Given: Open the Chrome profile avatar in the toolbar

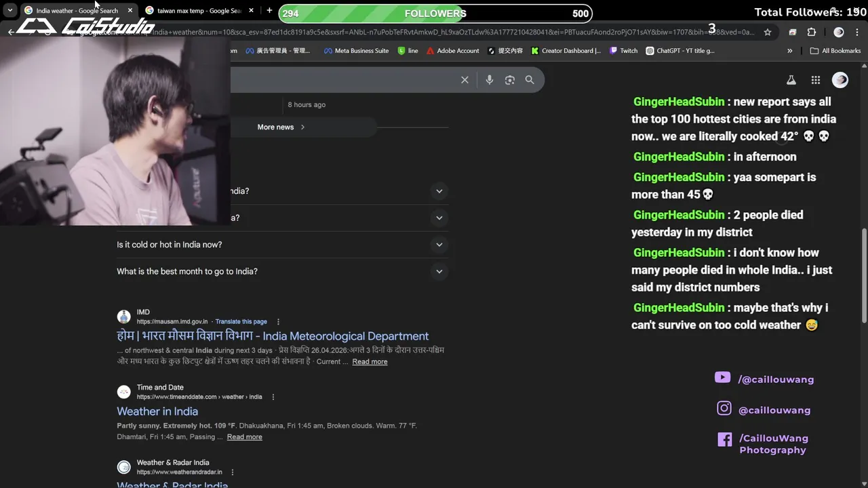Looking at the screenshot, I should (x=839, y=32).
